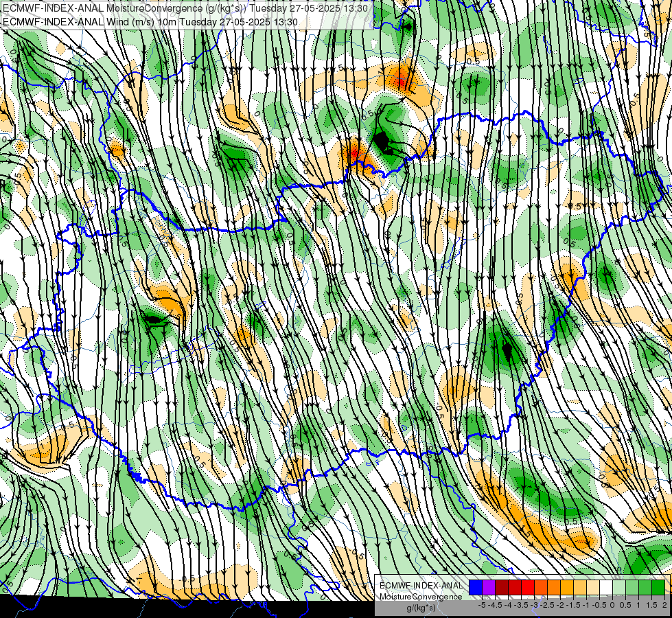672x618 pixels.
Task: Click the 1.5 legend tick label
Action: pos(651,605)
